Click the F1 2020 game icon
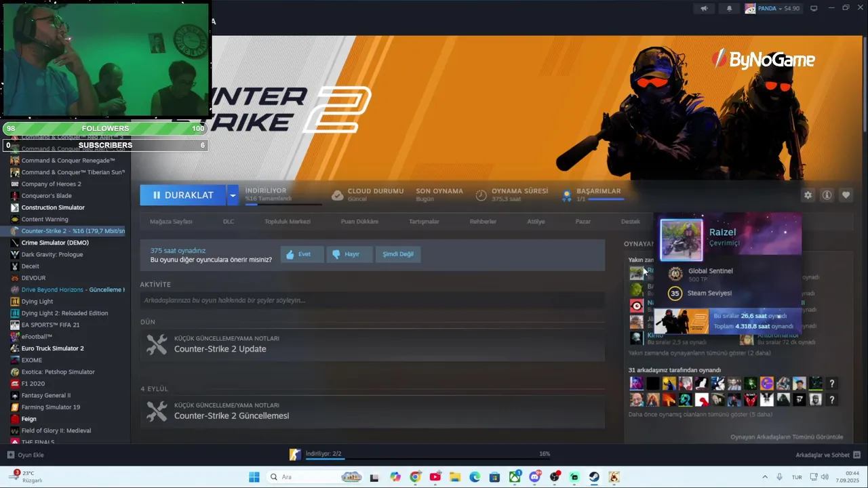The height and width of the screenshot is (488, 868). coord(15,384)
